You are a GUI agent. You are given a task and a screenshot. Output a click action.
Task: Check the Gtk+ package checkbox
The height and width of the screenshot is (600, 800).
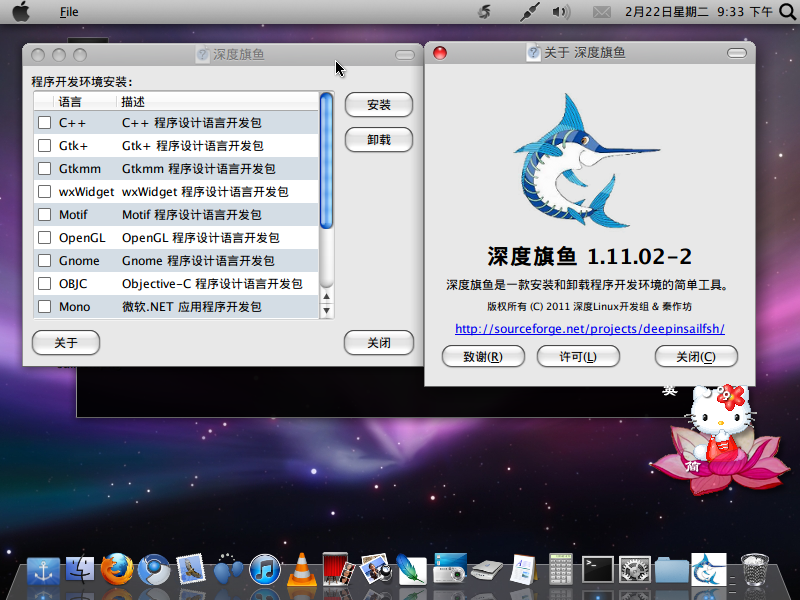pos(45,145)
